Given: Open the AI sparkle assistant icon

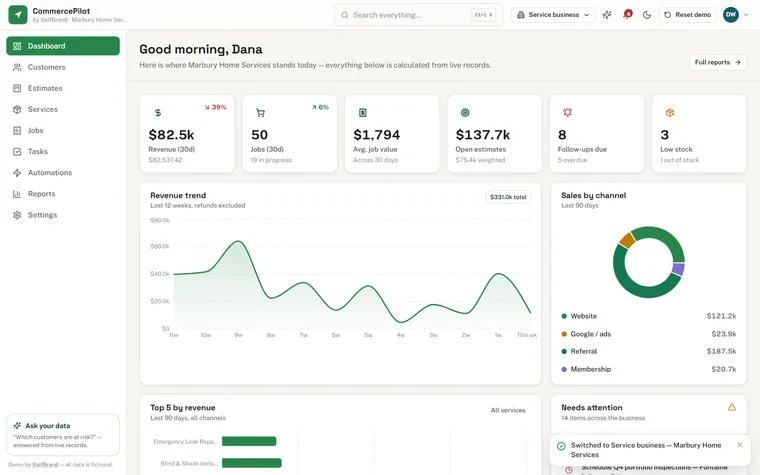Looking at the screenshot, I should (607, 15).
